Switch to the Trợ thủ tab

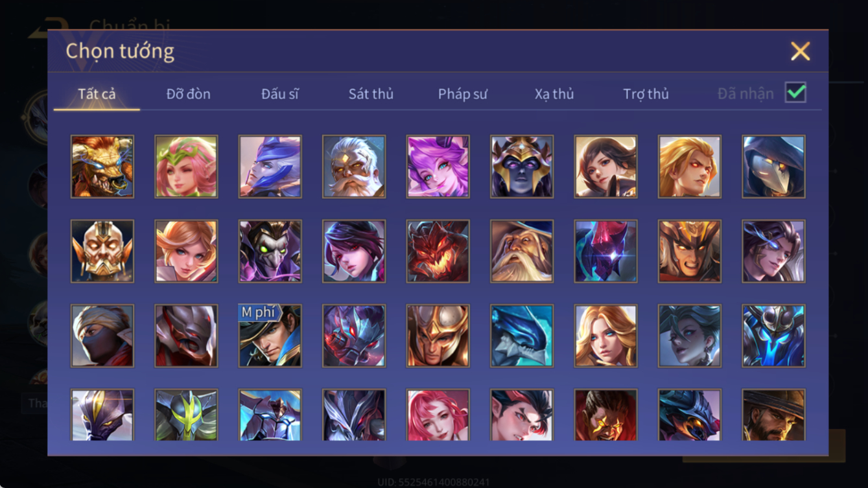[646, 94]
